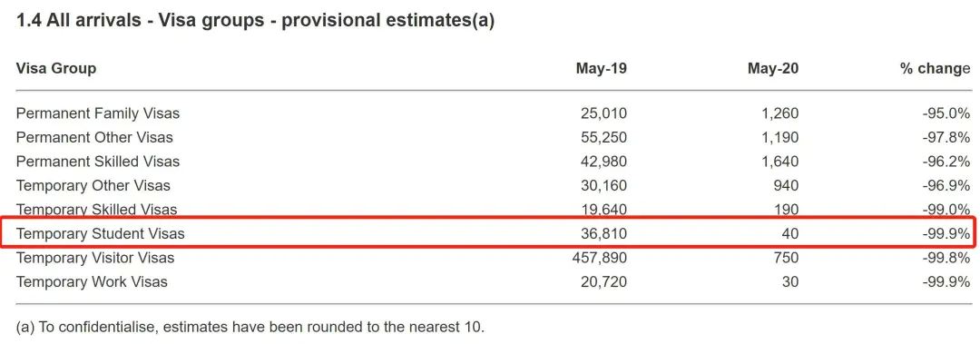Click the 457,890 visitor visas value
The width and height of the screenshot is (980, 344).
[x=600, y=258]
